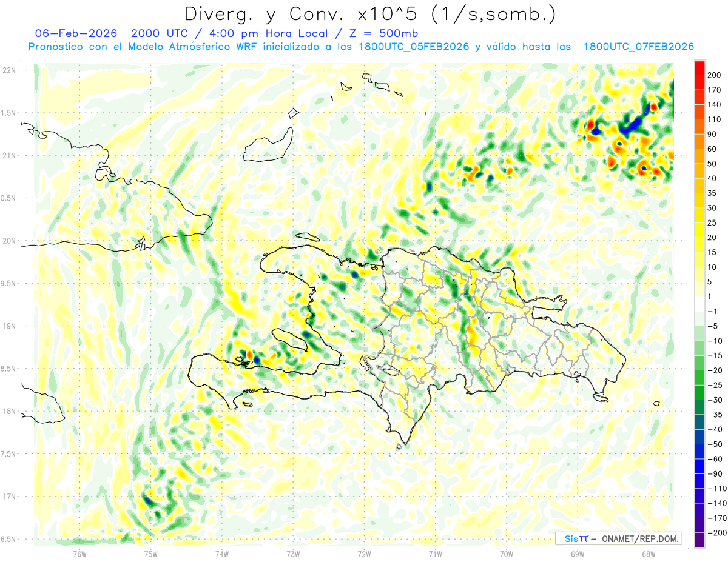Screen dimensions: 728x562
Task: Click the '75W' longitude label
Action: tap(150, 553)
